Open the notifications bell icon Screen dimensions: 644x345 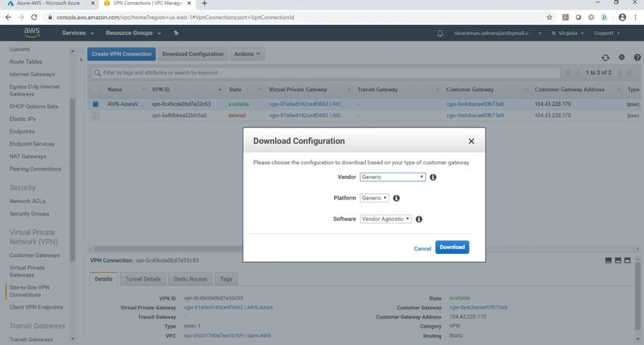click(x=440, y=33)
